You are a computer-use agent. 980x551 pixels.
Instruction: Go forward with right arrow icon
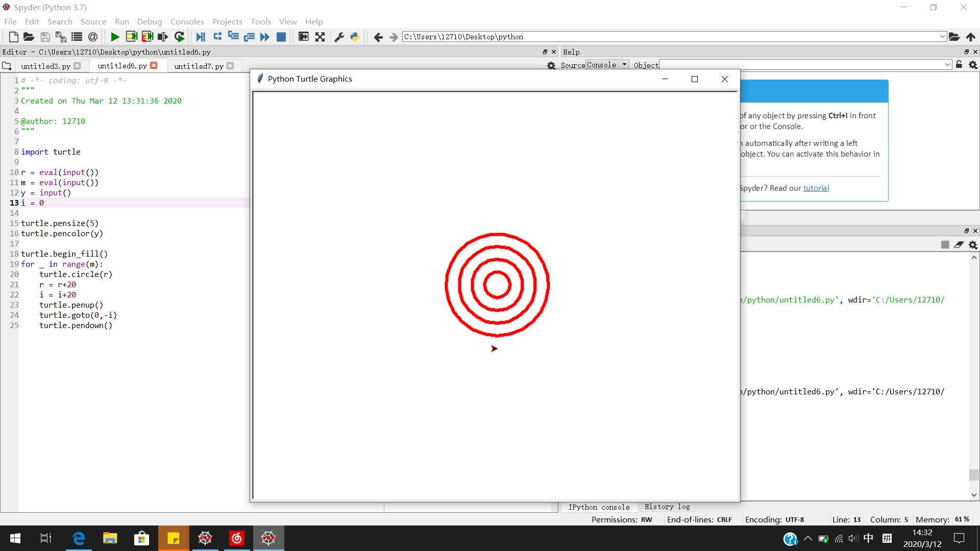(394, 37)
